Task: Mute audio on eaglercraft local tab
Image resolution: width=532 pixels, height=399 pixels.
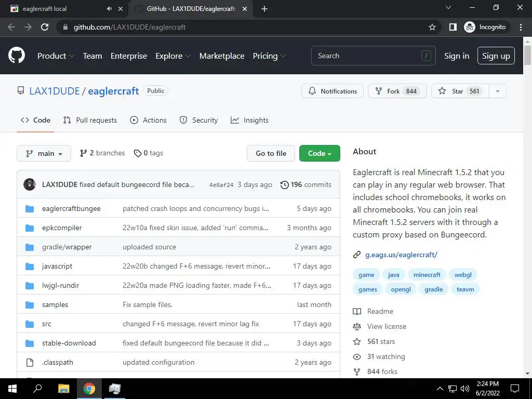Action: 109,9
